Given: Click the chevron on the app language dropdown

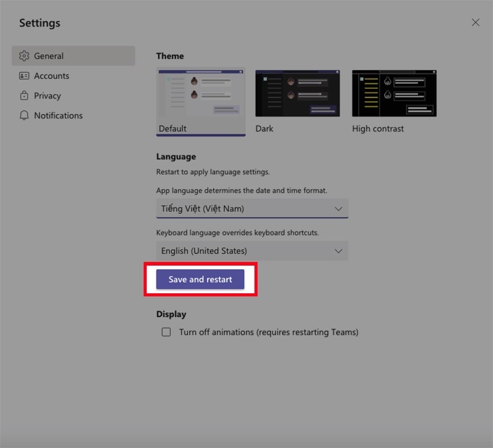Looking at the screenshot, I should (x=338, y=209).
